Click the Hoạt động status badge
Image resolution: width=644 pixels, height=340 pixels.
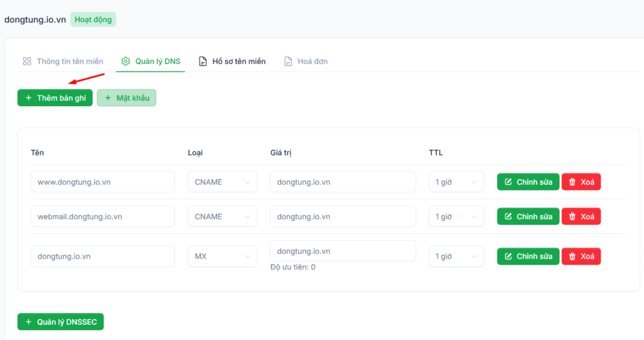93,19
